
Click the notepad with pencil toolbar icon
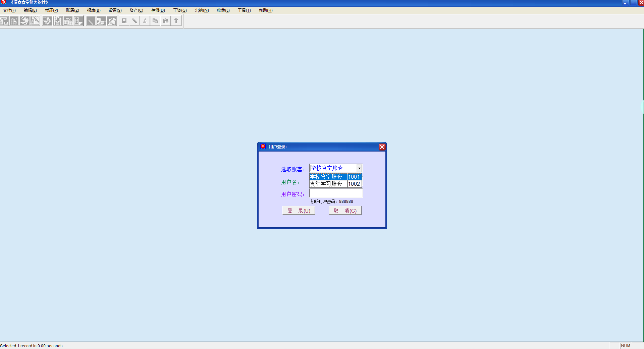35,21
